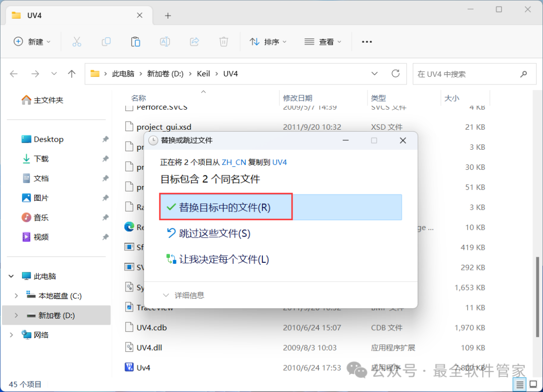Click the Paste icon in the toolbar

coord(135,42)
